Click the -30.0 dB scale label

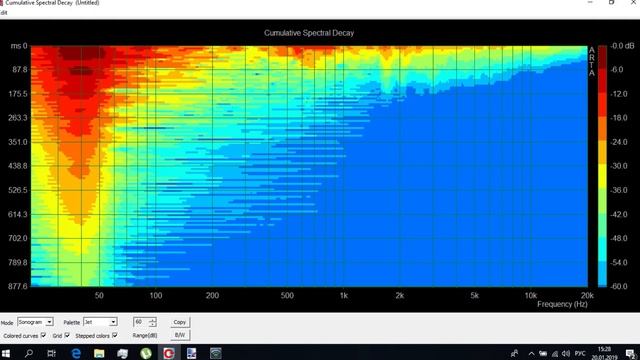[619, 166]
